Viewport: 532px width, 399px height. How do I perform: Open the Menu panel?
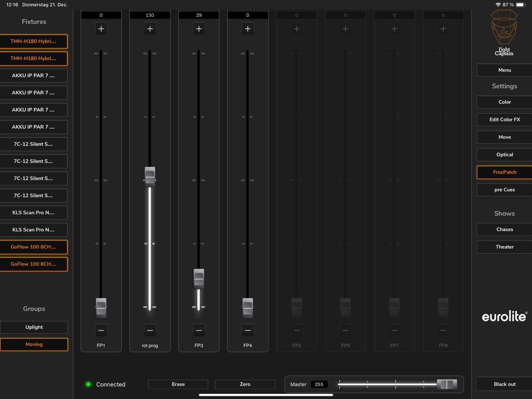point(504,70)
